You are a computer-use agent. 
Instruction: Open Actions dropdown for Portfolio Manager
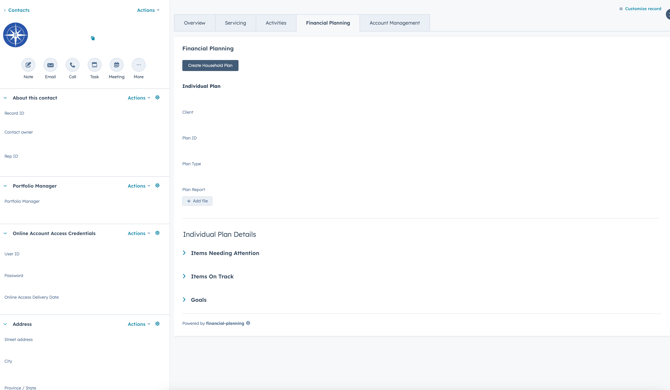point(139,186)
